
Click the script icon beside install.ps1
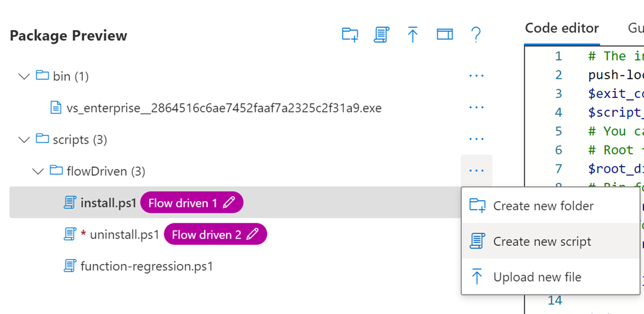tap(71, 203)
